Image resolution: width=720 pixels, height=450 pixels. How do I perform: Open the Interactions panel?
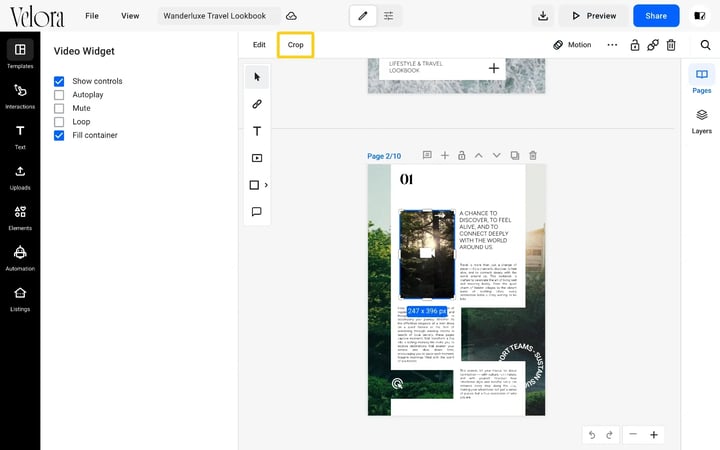point(20,96)
